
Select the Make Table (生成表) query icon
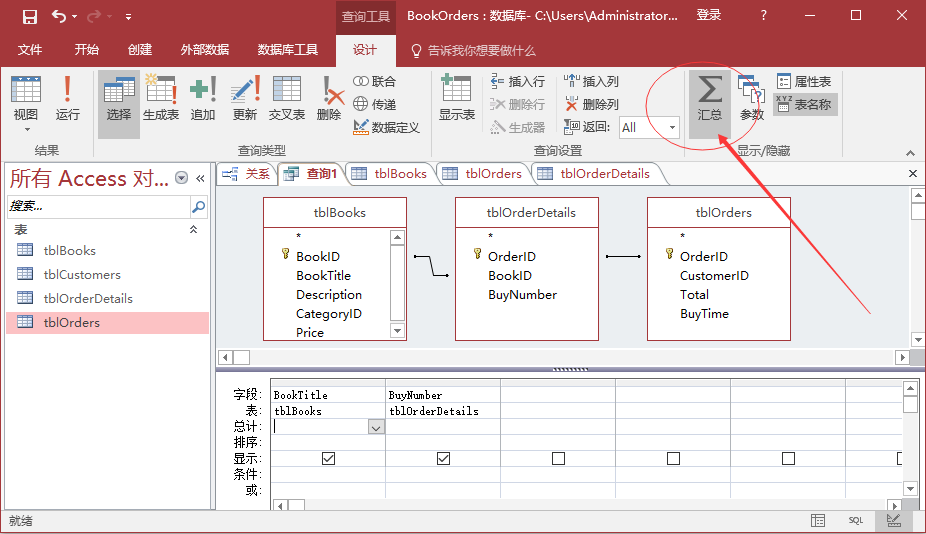point(160,99)
